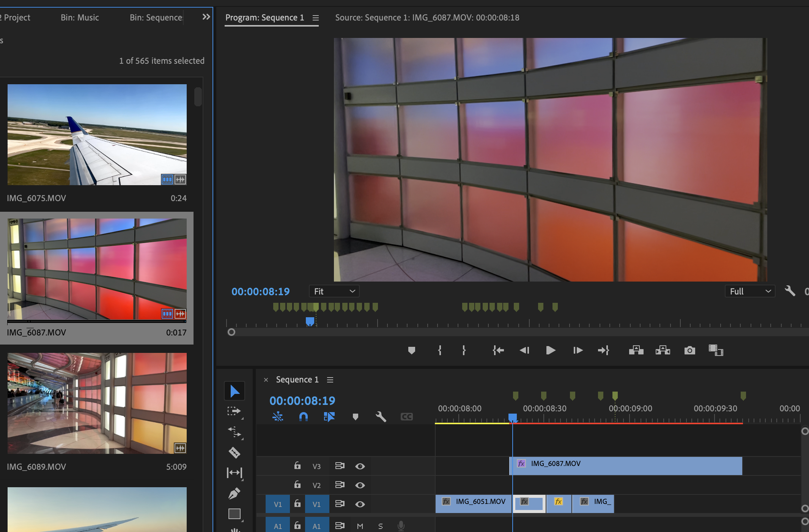Hide V1 track output with the eye toggle
This screenshot has height=532, width=809.
[x=360, y=504]
